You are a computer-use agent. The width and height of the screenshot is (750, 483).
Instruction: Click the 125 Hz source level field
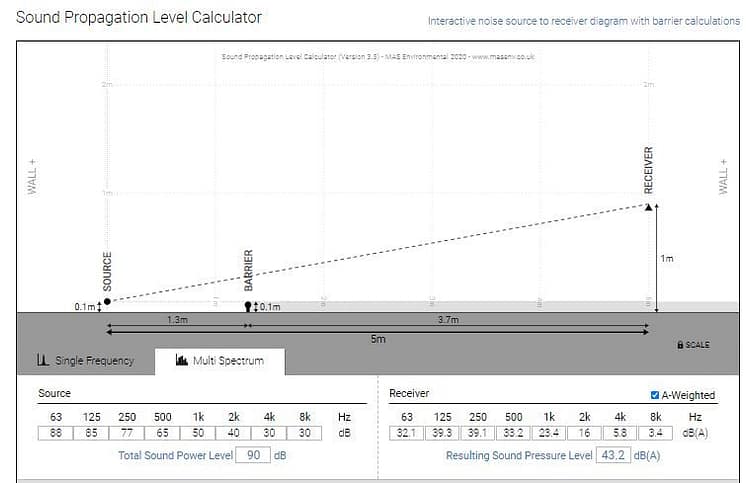tap(92, 433)
